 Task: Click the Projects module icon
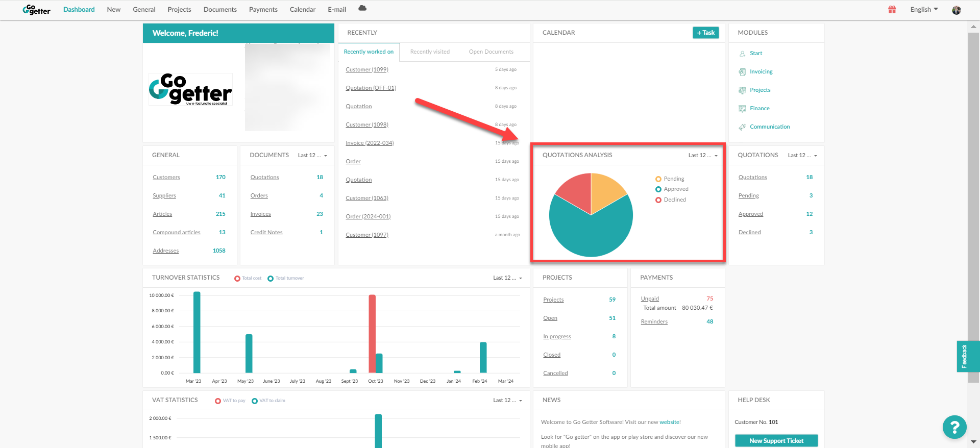point(742,90)
